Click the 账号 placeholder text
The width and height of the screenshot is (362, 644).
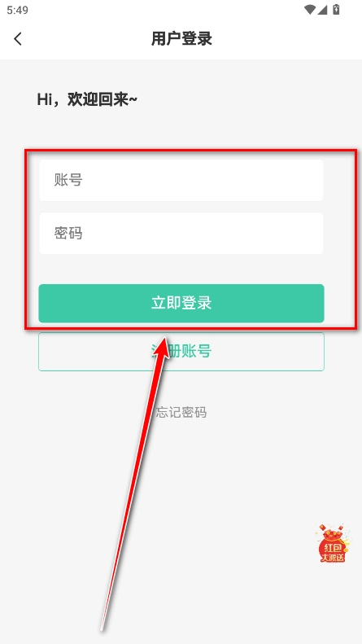pyautogui.click(x=68, y=180)
